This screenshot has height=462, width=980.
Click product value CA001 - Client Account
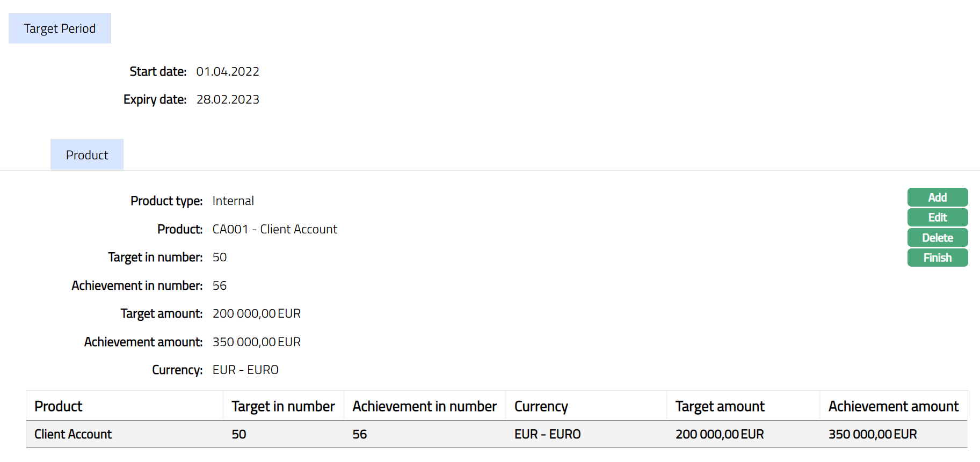point(275,229)
